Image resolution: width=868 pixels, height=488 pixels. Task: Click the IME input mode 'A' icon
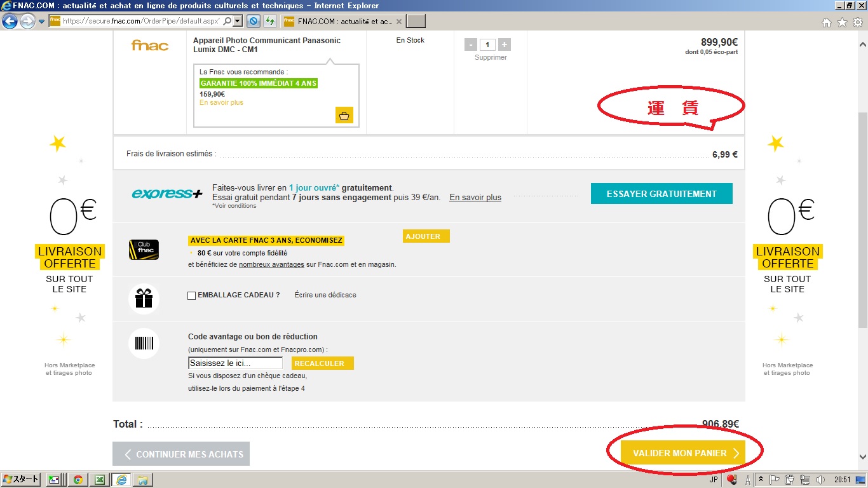click(747, 480)
